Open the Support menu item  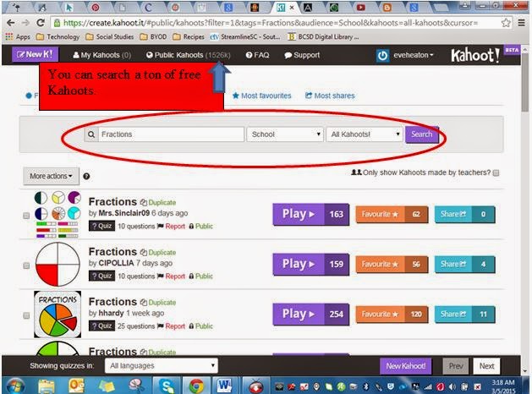point(302,55)
